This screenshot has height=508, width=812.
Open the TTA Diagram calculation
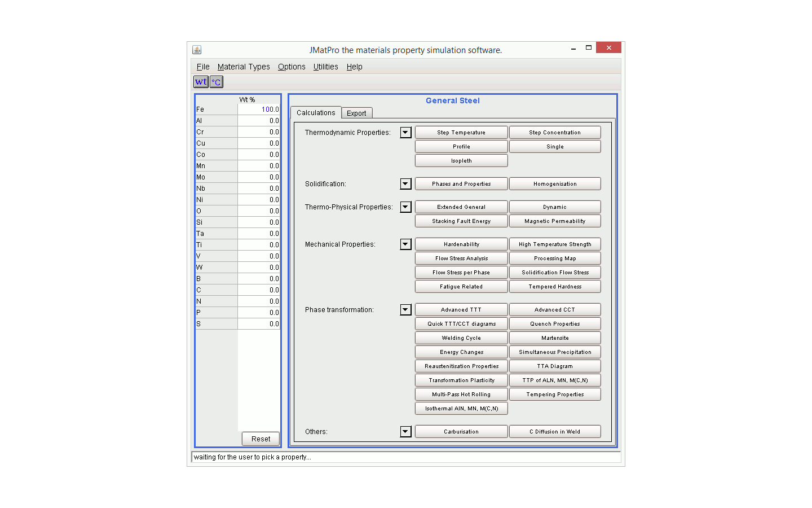tap(555, 366)
